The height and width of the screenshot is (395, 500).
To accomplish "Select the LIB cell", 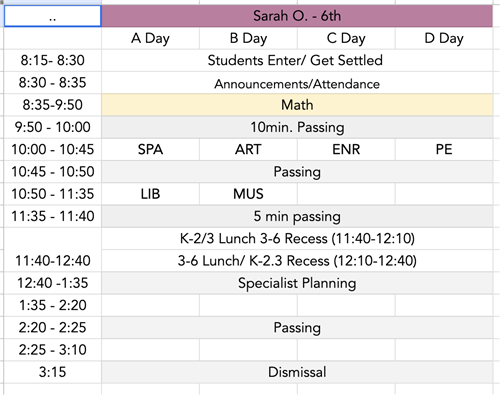I will click(150, 194).
